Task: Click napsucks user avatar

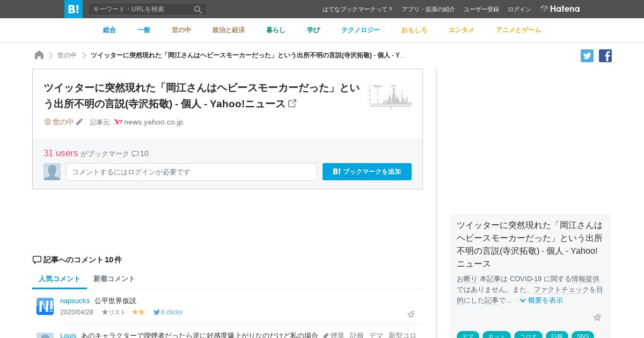Action: (45, 306)
